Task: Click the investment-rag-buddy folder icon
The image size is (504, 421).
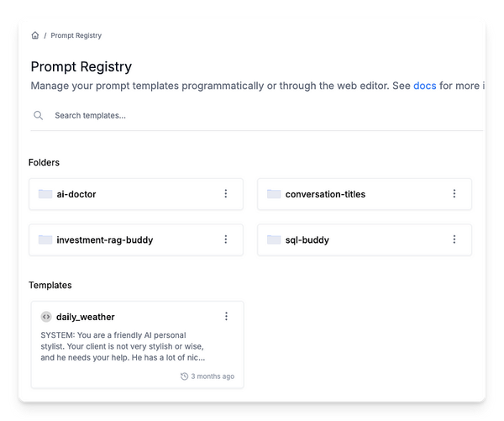Action: click(45, 239)
